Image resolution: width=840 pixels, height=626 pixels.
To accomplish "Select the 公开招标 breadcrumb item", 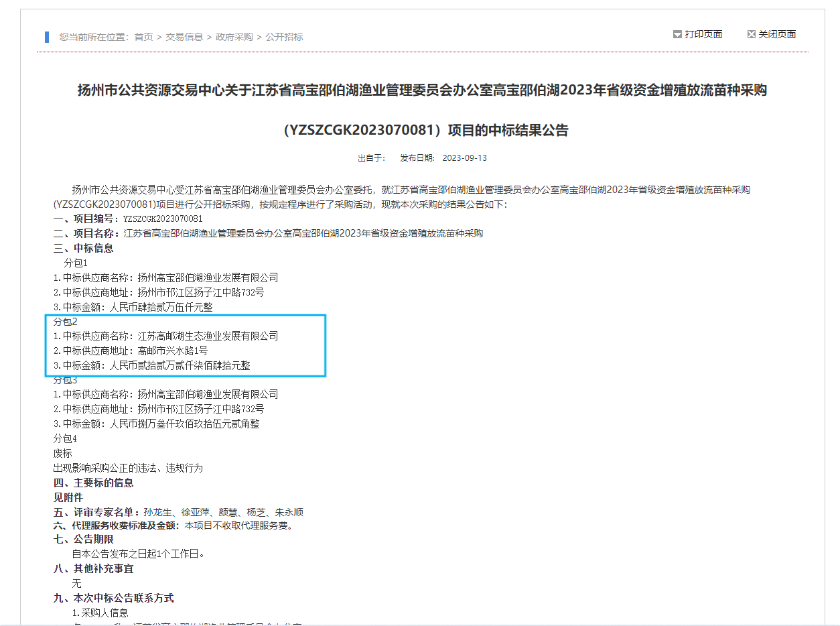I will 284,37.
